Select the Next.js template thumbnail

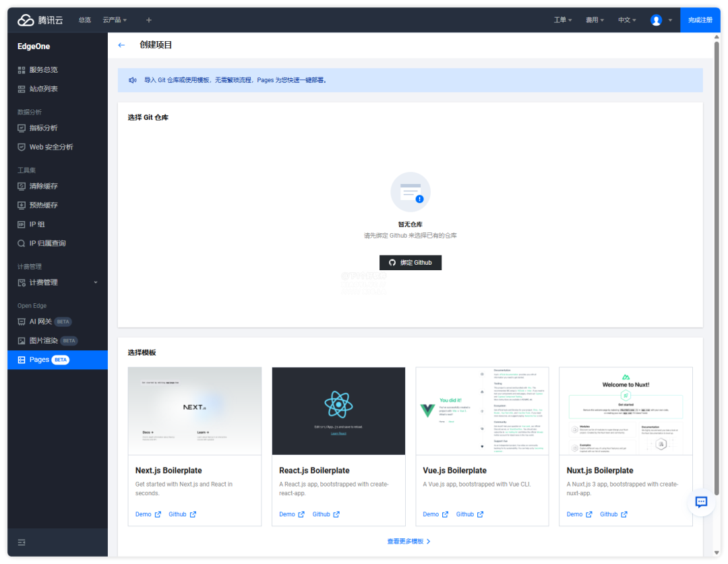click(195, 411)
